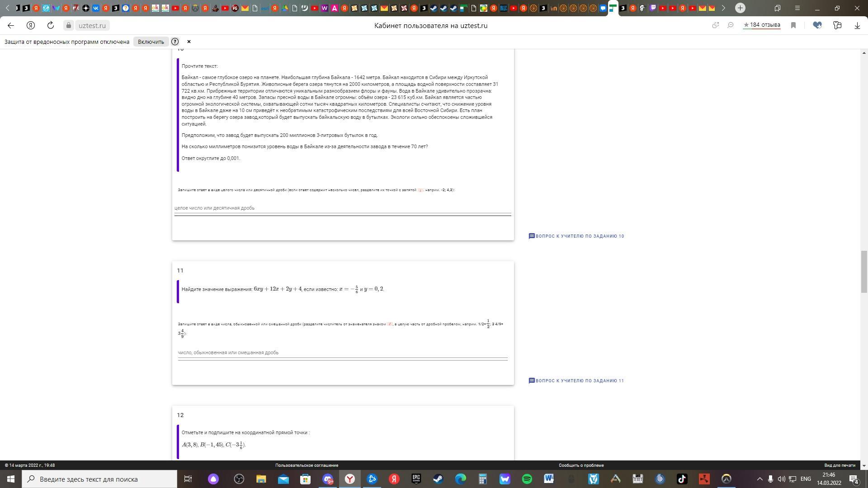Click Включить protection button
The width and height of the screenshot is (868, 488).
click(151, 42)
